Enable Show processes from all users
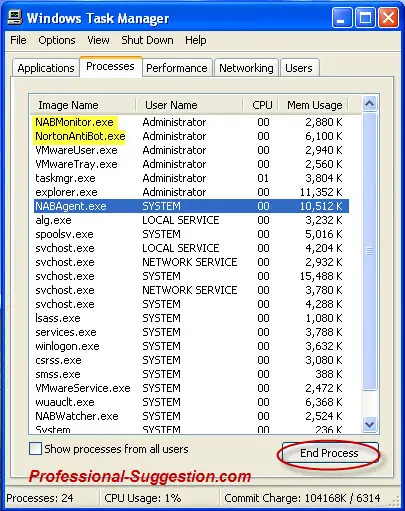This screenshot has width=405, height=511. [x=35, y=449]
